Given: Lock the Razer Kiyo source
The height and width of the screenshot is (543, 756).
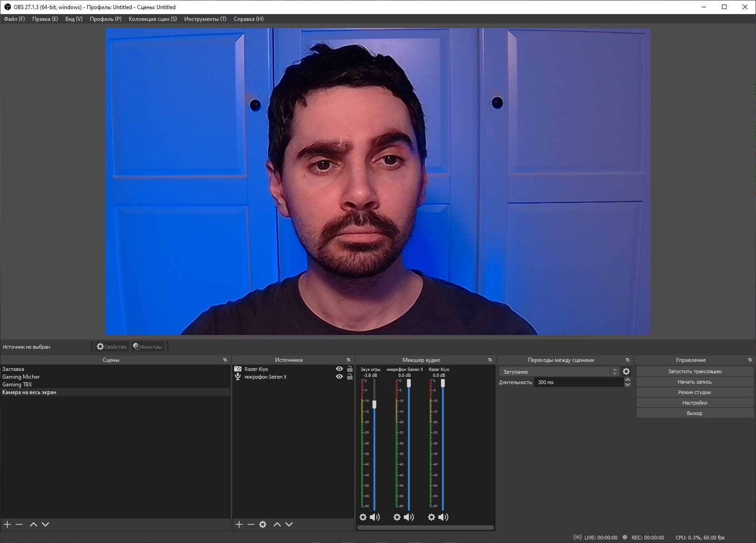Looking at the screenshot, I should (x=350, y=369).
